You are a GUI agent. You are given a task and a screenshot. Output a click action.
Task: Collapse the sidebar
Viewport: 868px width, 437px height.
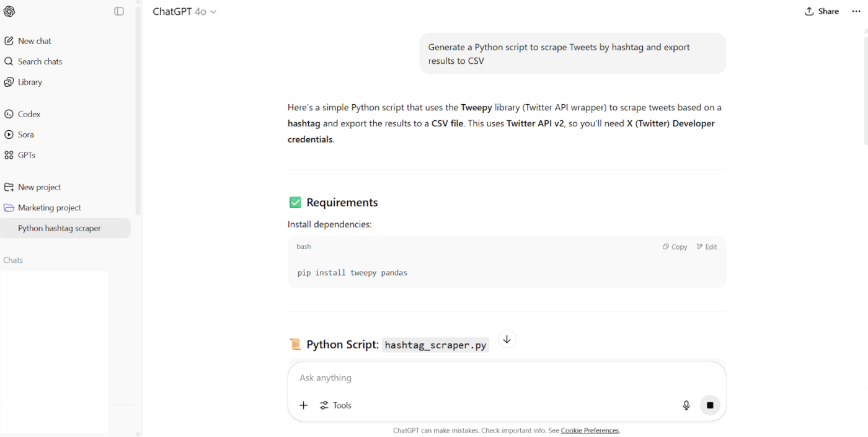tap(118, 11)
